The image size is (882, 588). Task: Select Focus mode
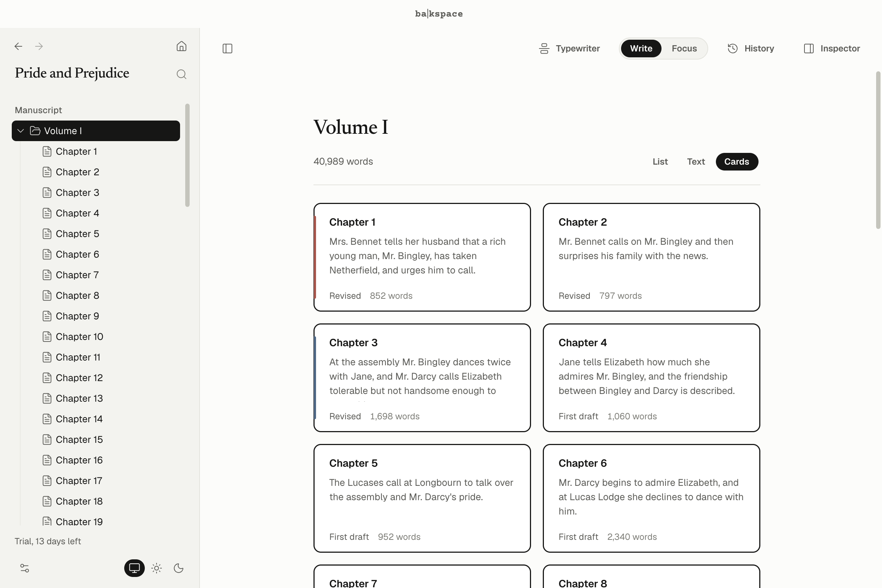coord(684,49)
